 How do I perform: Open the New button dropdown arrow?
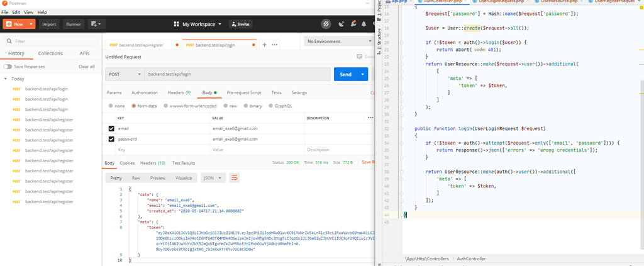(31, 24)
